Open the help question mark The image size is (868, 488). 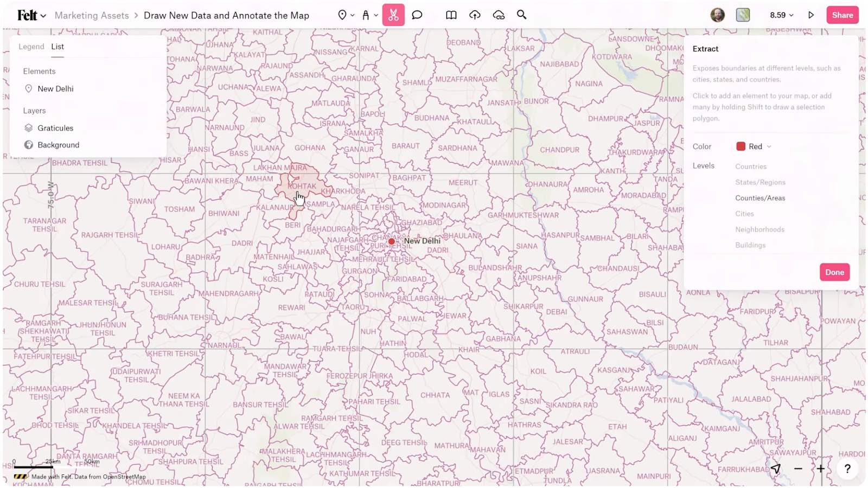(x=847, y=468)
